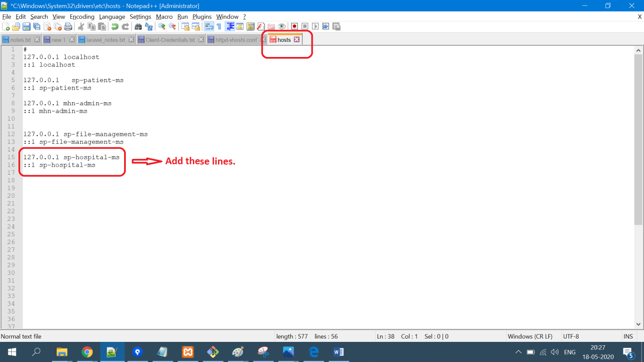Viewport: 644px width, 362px height.
Task: Create a new document with the New icon
Action: click(6, 26)
